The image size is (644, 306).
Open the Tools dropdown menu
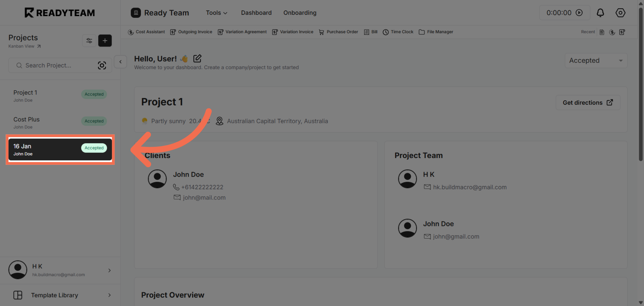click(x=216, y=13)
